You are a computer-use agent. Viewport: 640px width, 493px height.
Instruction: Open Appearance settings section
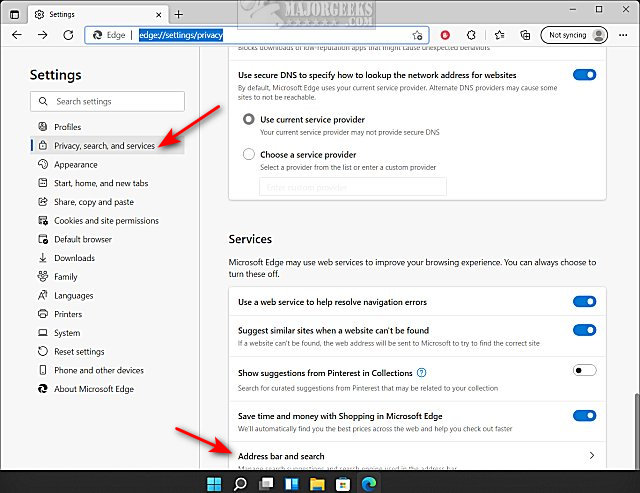pyautogui.click(x=107, y=164)
